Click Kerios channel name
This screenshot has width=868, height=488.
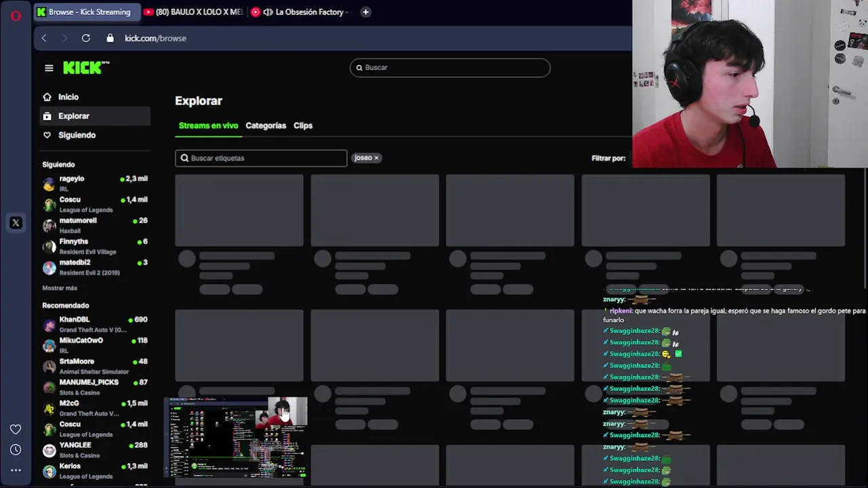(70, 466)
